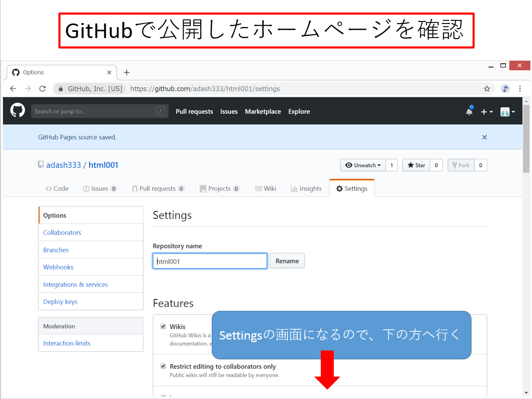Open the Insights tab
This screenshot has height=399, width=532.
click(x=306, y=189)
